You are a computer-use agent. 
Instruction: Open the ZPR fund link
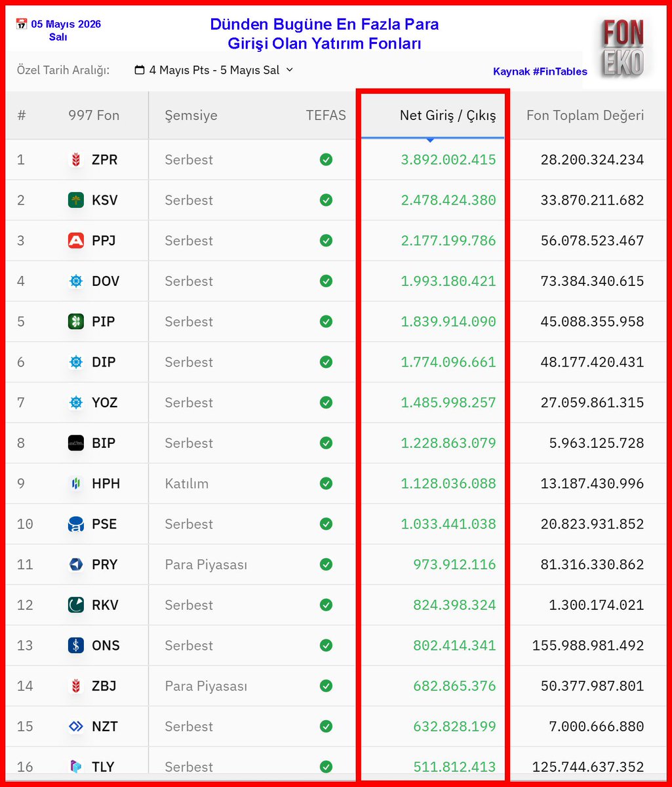click(104, 159)
